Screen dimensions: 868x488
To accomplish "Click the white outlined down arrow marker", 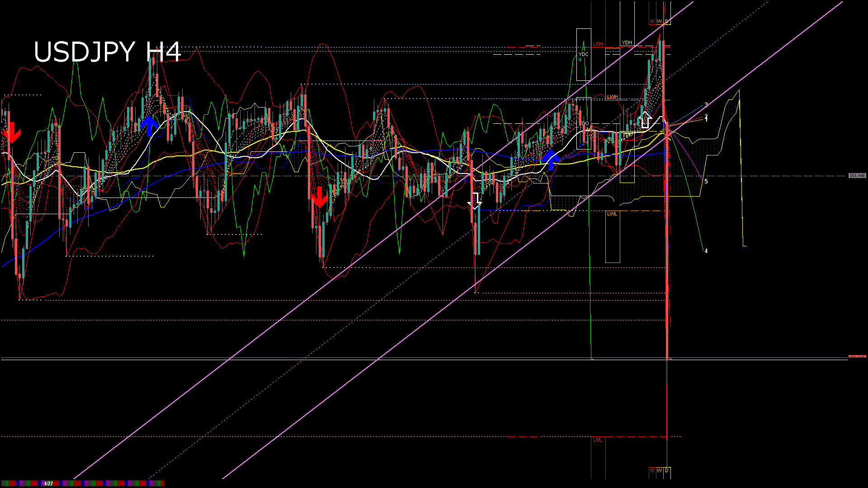I will (x=475, y=201).
